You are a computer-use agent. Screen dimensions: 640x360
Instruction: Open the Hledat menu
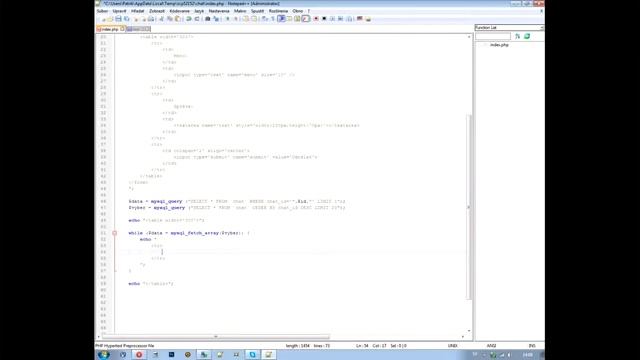(x=138, y=11)
